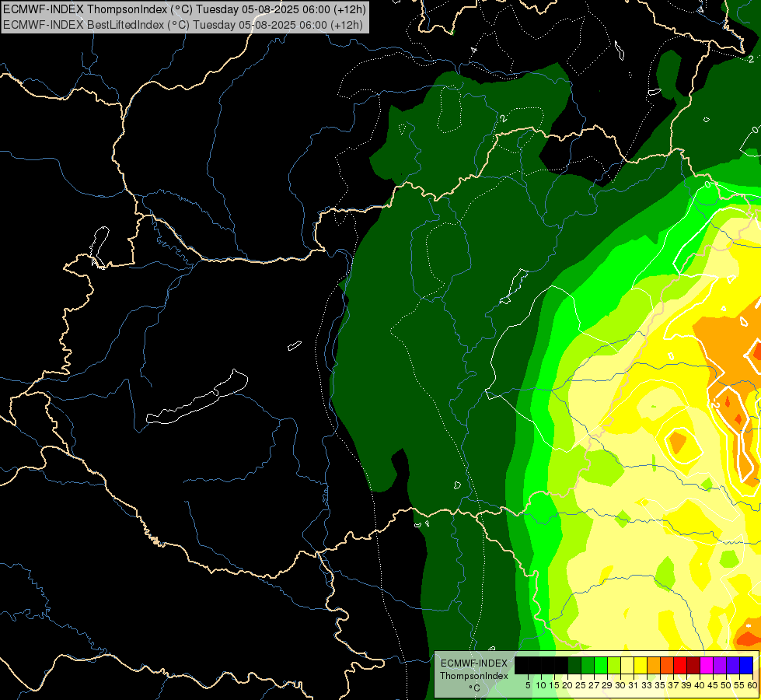The width and height of the screenshot is (761, 700).
Task: Pick the red 37–39 legend swatch
Action: pos(680,665)
